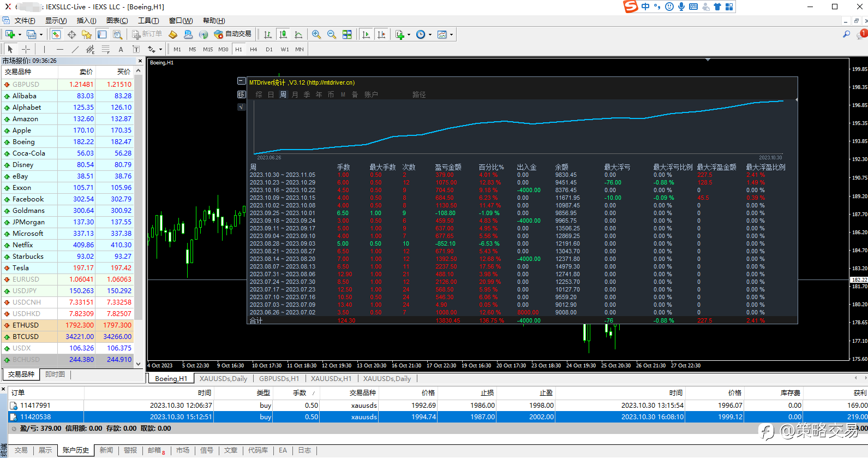The width and height of the screenshot is (868, 458).
Task: Open MetaEditor with the yellow book icon
Action: [x=173, y=34]
